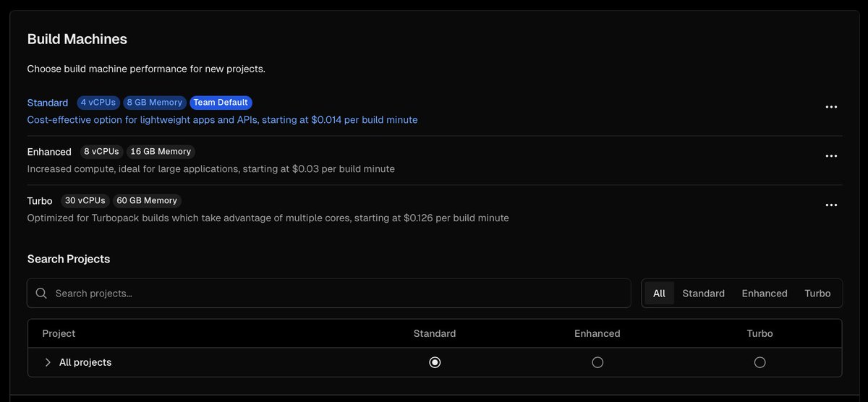Click the Standard machine title link

(48, 103)
